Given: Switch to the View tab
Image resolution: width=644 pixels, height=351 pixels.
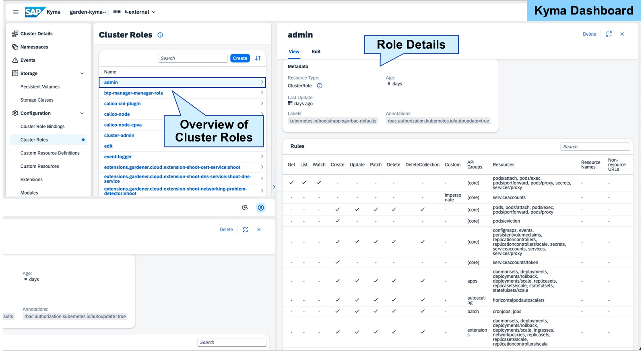Looking at the screenshot, I should [294, 52].
